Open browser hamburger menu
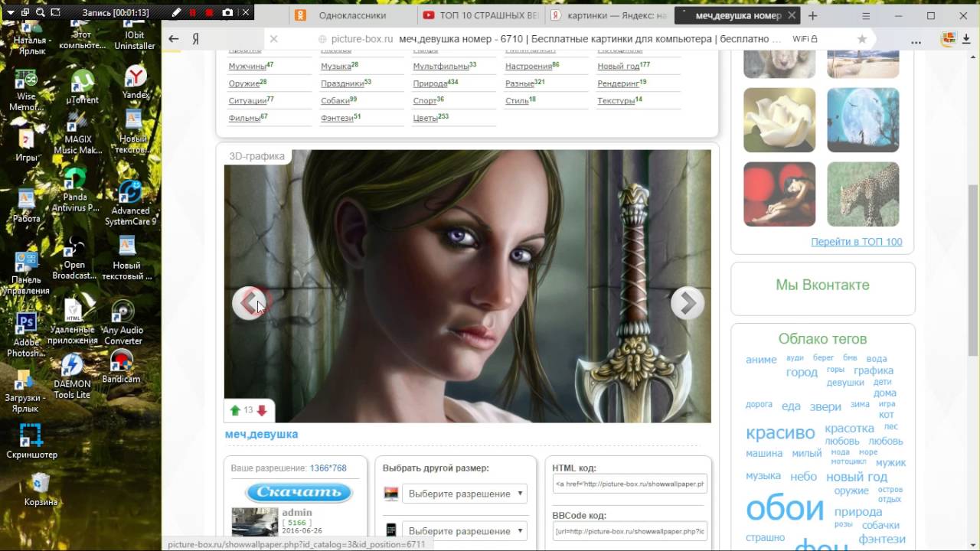 click(x=866, y=15)
